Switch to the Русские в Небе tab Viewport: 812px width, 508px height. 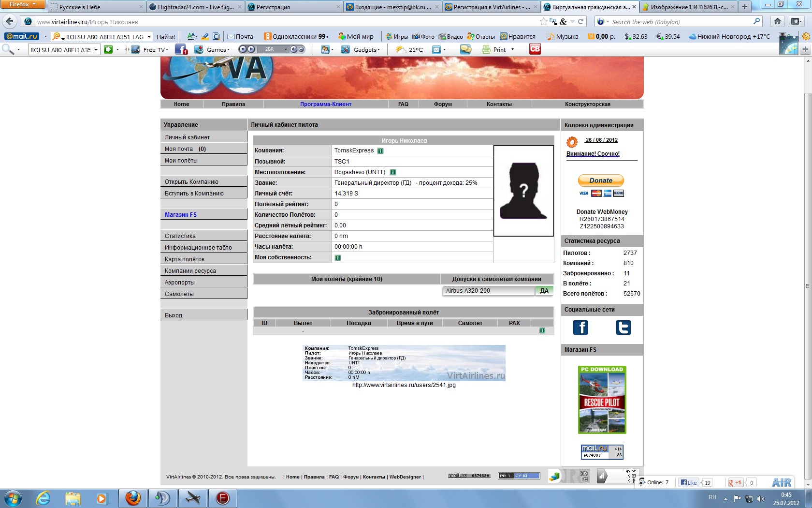97,7
